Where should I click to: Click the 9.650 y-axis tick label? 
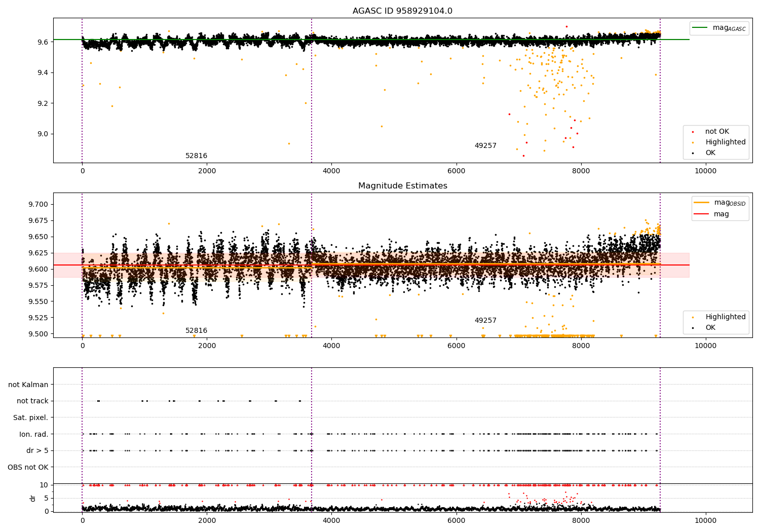click(x=38, y=237)
